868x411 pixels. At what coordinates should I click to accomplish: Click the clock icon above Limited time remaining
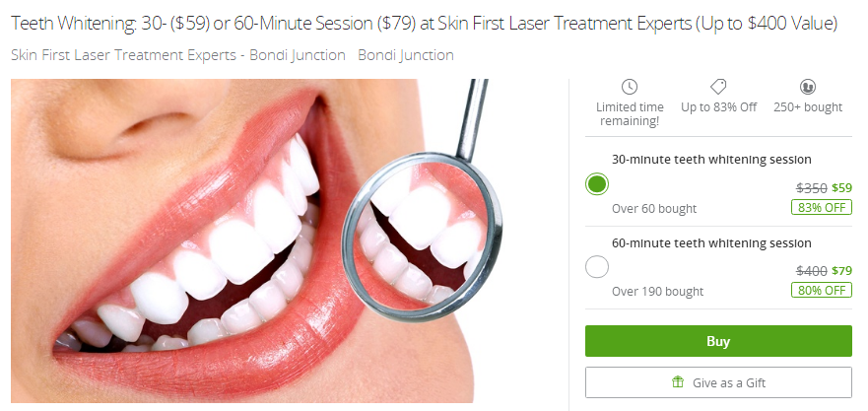pos(630,87)
